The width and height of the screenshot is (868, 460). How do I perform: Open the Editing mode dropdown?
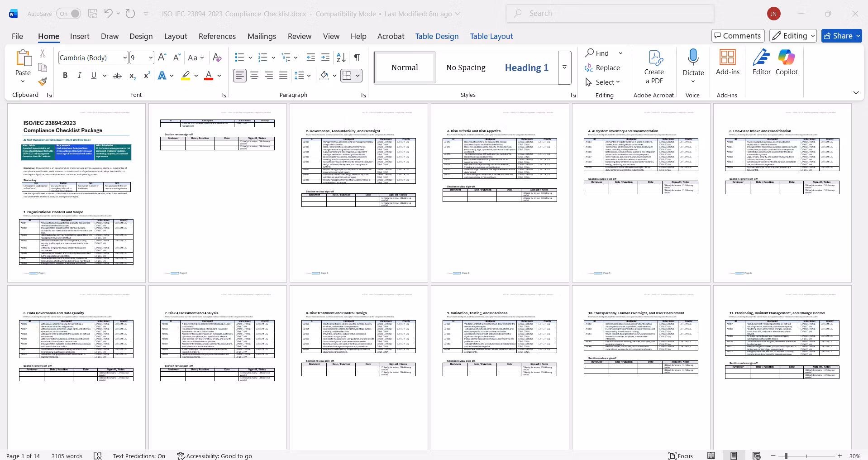793,36
